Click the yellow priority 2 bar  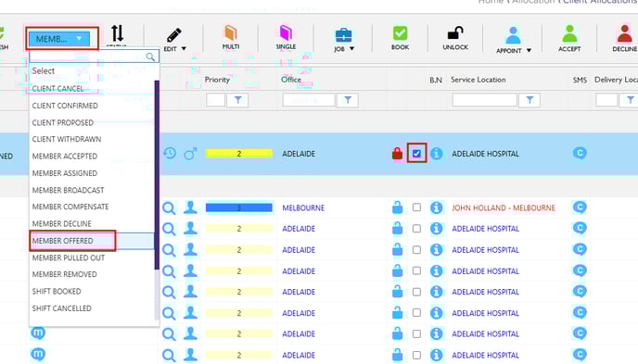click(x=239, y=154)
